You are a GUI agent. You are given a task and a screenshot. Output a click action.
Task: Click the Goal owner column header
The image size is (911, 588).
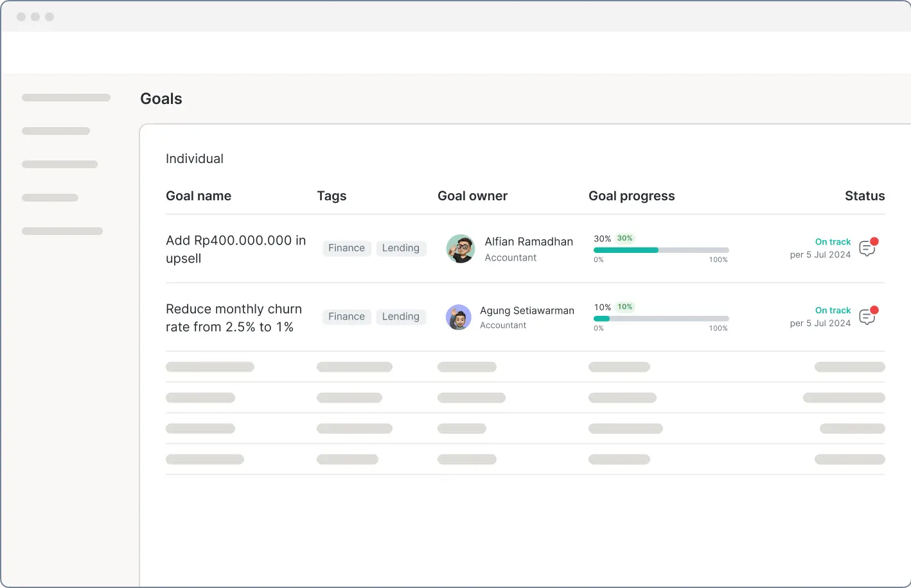tap(472, 196)
